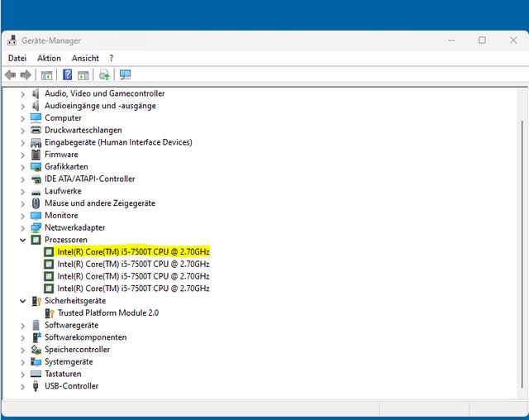The height and width of the screenshot is (420, 529).
Task: Expand the USB-Controller category
Action: (22, 386)
